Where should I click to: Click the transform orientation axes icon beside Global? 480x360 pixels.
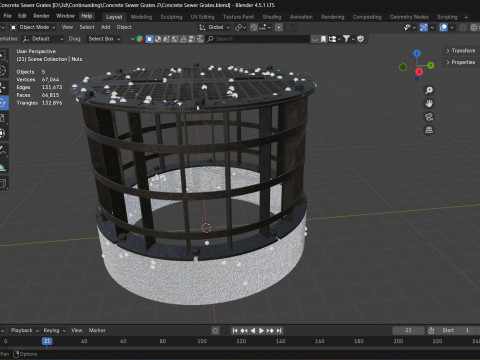coord(202,27)
